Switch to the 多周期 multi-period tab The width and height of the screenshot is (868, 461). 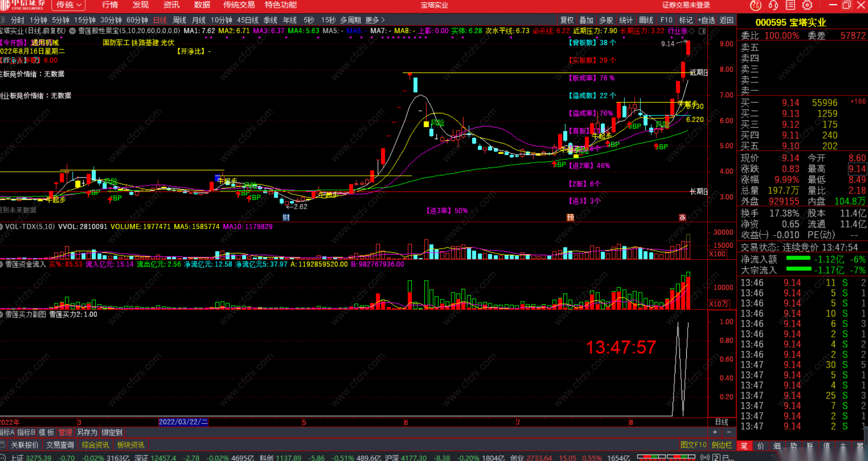click(x=350, y=20)
